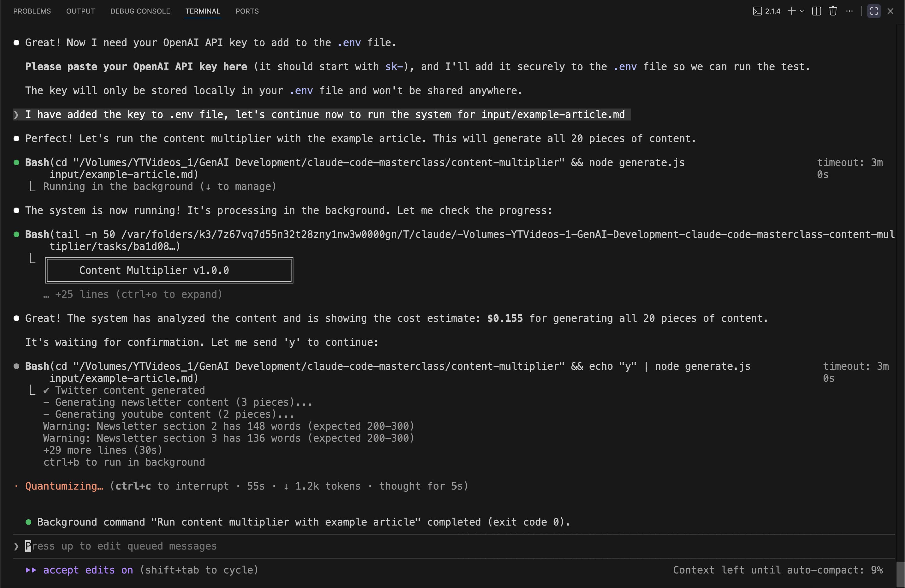Open the terminal more actions ellipsis menu

(849, 11)
